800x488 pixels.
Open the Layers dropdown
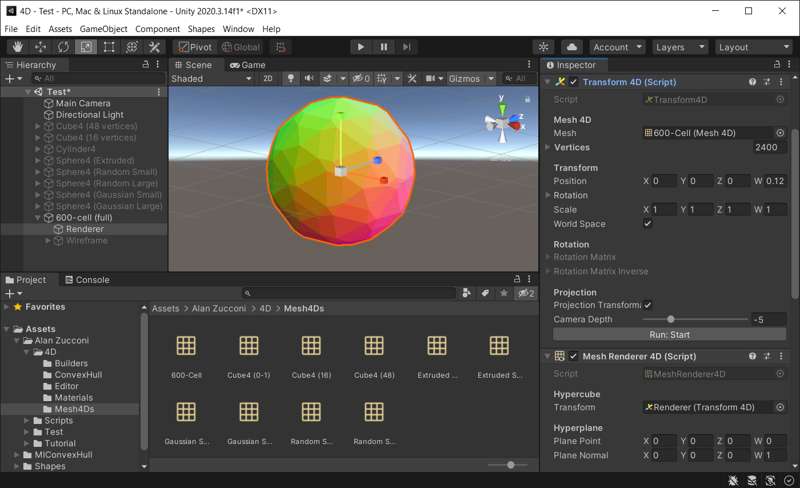(680, 47)
